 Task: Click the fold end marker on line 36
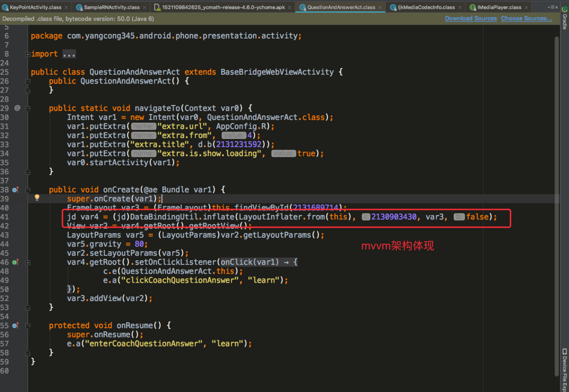(x=28, y=171)
